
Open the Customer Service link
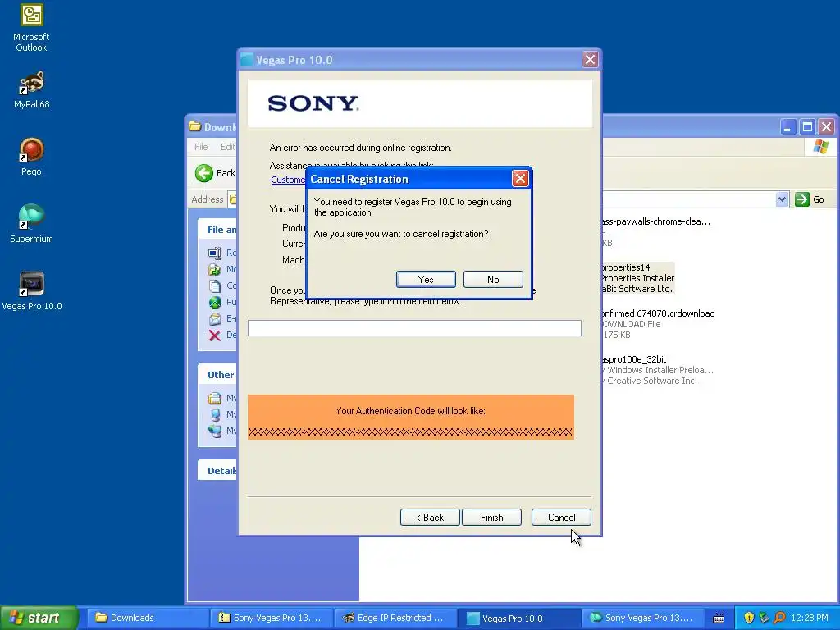click(x=288, y=180)
